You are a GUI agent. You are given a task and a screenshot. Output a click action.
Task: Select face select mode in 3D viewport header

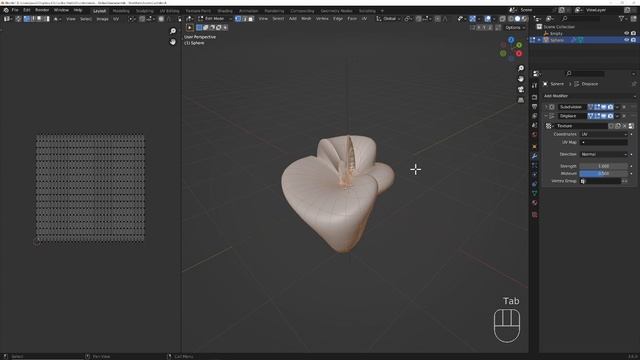tap(251, 19)
